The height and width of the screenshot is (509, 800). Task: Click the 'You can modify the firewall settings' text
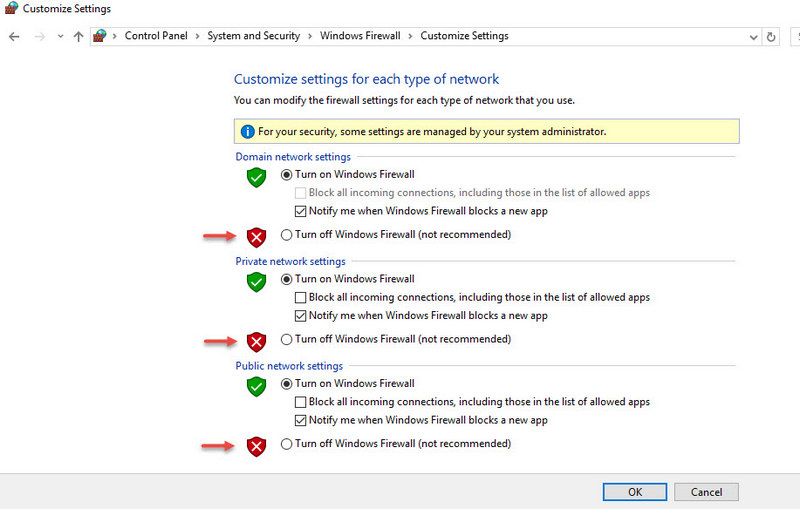(404, 100)
